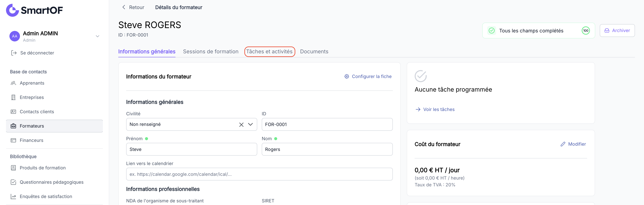This screenshot has height=205, width=644.
Task: Archive the trainer with Archiver button
Action: [x=617, y=31]
